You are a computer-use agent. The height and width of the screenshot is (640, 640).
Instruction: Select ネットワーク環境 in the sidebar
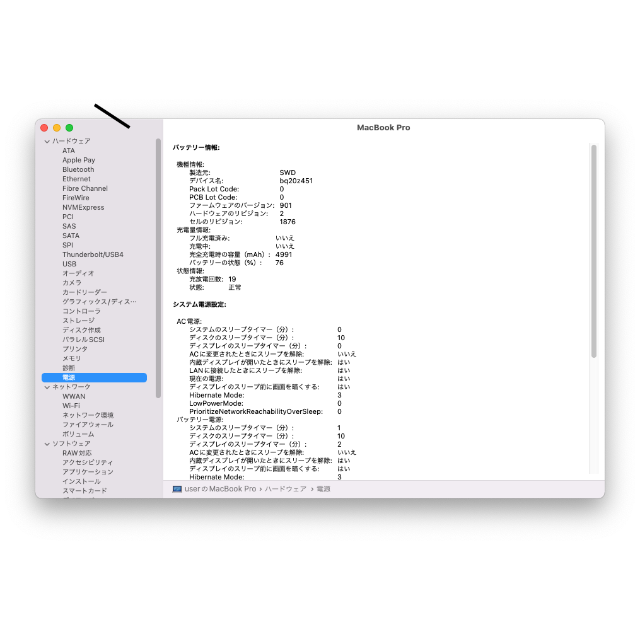[x=88, y=415]
